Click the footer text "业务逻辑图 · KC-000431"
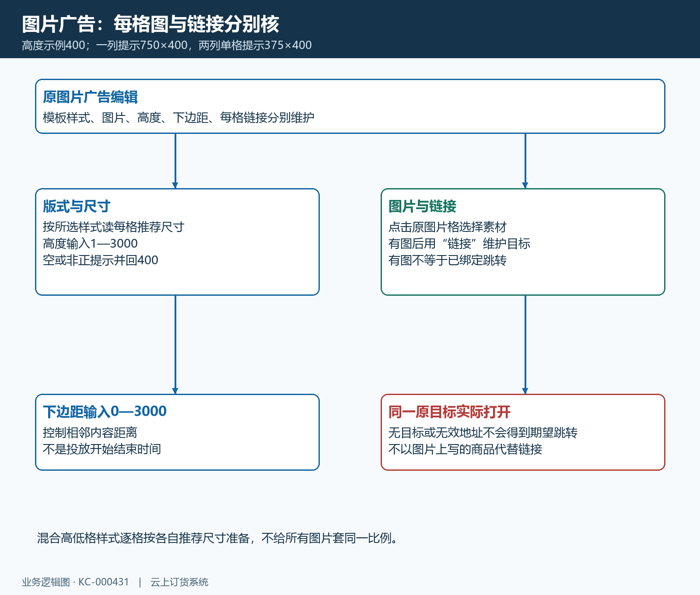700x595 pixels. tap(76, 582)
